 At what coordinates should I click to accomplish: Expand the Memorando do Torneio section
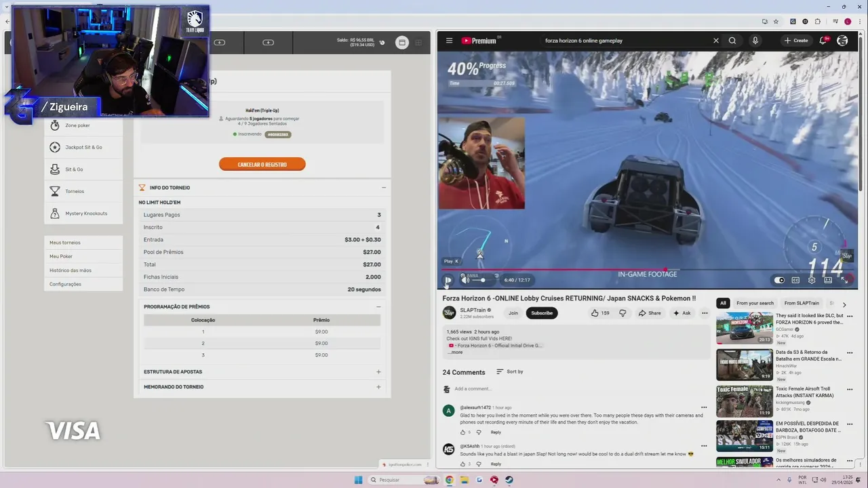click(x=378, y=387)
